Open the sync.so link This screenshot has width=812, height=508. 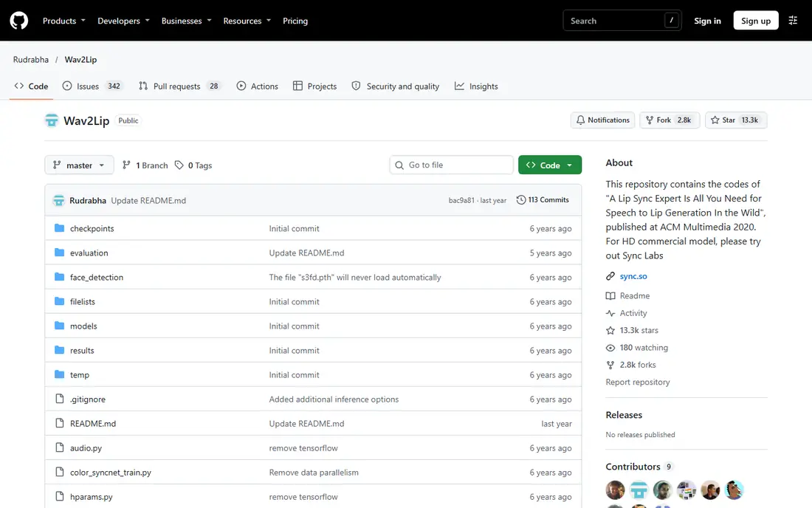pos(633,277)
